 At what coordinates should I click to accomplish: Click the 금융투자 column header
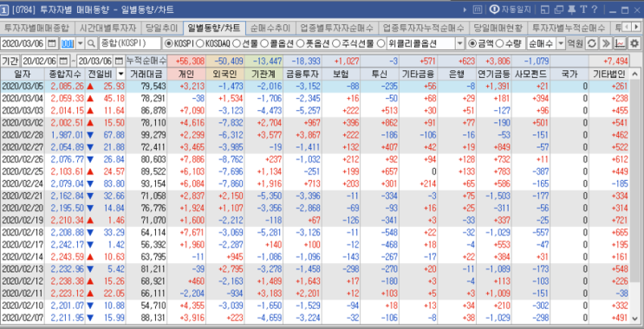(302, 74)
